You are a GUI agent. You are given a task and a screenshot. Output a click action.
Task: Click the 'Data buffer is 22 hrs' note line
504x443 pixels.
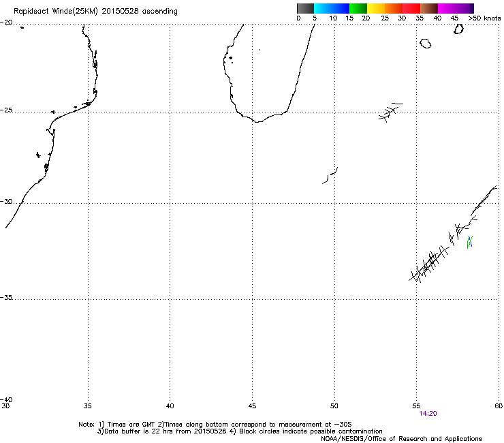click(240, 431)
